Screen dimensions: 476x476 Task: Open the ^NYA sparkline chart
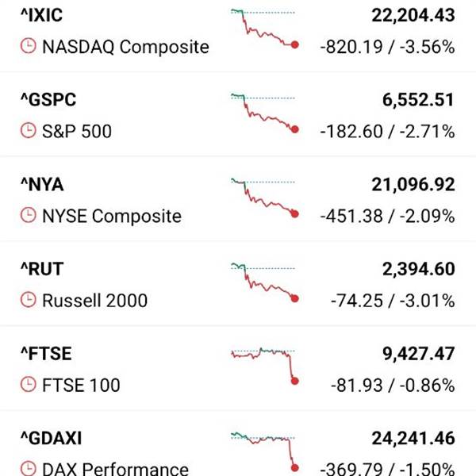click(264, 198)
